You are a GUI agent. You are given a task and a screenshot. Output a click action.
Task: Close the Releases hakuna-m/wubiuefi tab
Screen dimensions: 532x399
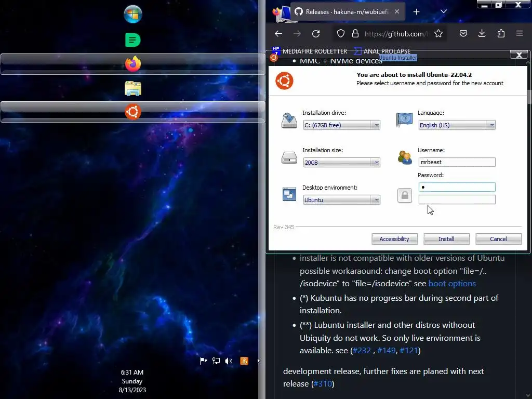[x=397, y=11]
